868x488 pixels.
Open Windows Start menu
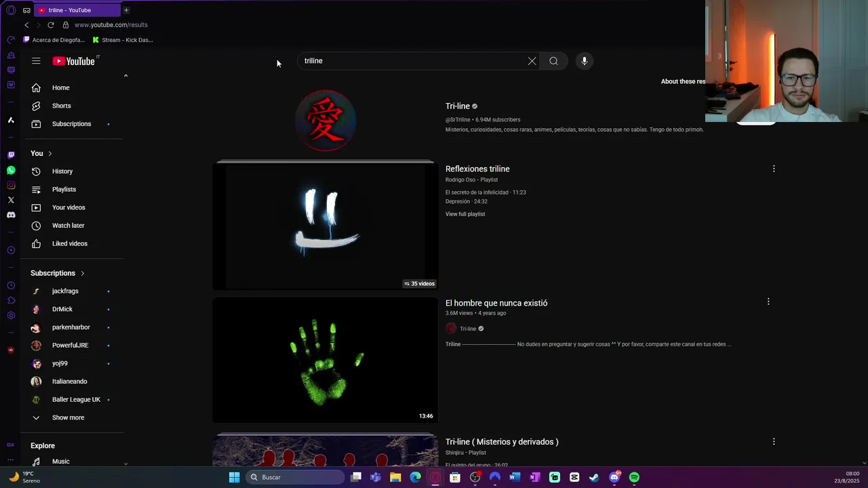[234, 477]
